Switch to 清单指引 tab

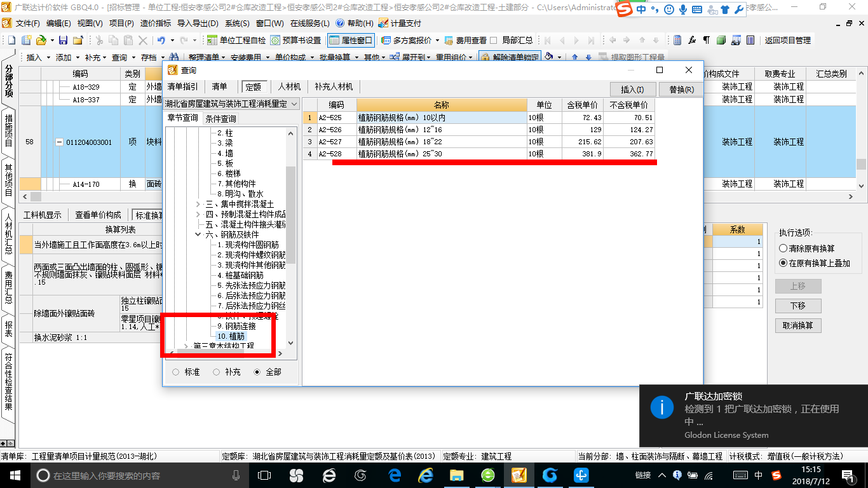(x=183, y=86)
